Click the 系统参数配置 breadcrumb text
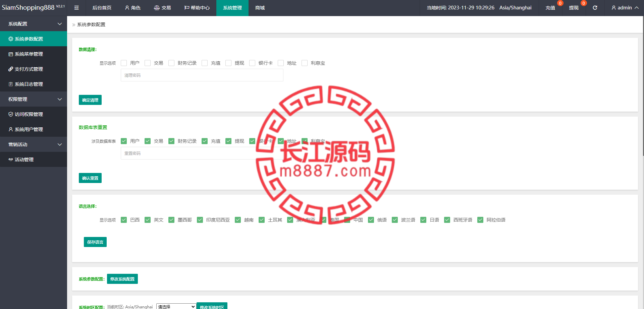 pyautogui.click(x=91, y=24)
